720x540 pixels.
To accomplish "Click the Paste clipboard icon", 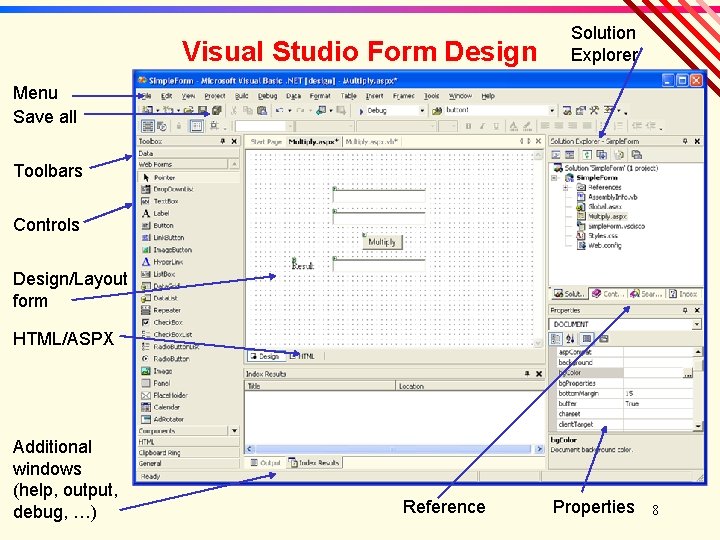I will (x=262, y=110).
